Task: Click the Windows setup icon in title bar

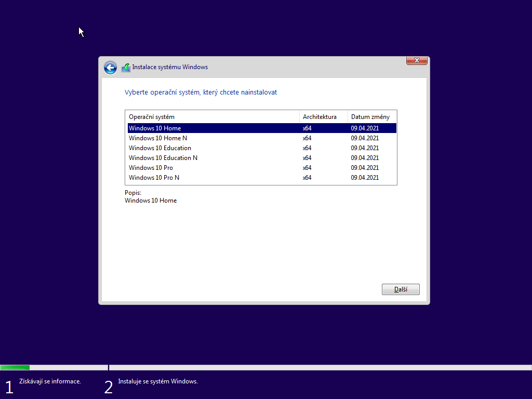Action: 126,68
